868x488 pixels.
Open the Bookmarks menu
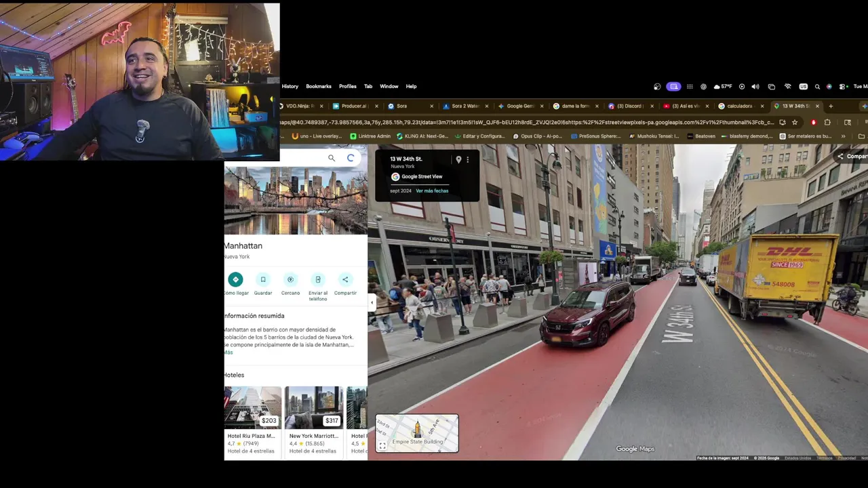[x=319, y=87]
